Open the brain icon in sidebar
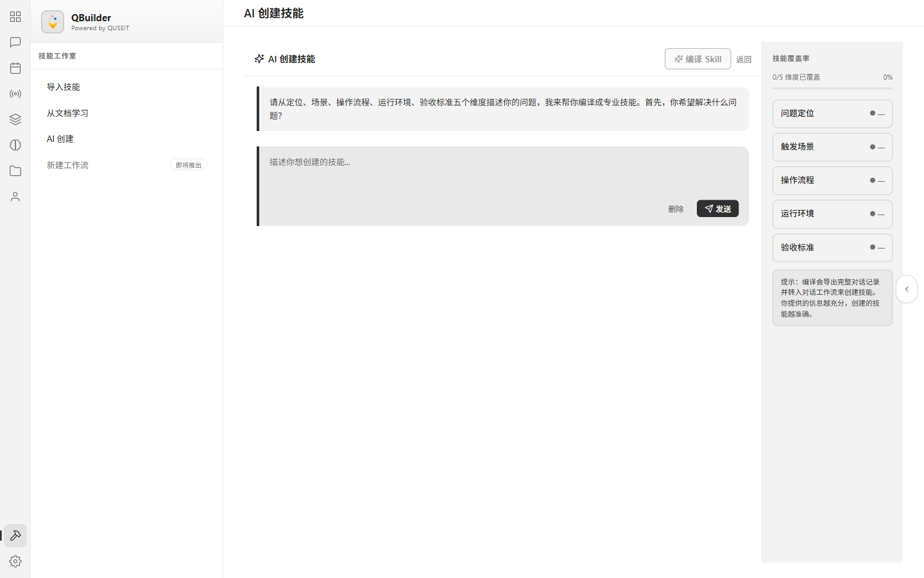The height and width of the screenshot is (578, 924). (x=15, y=145)
